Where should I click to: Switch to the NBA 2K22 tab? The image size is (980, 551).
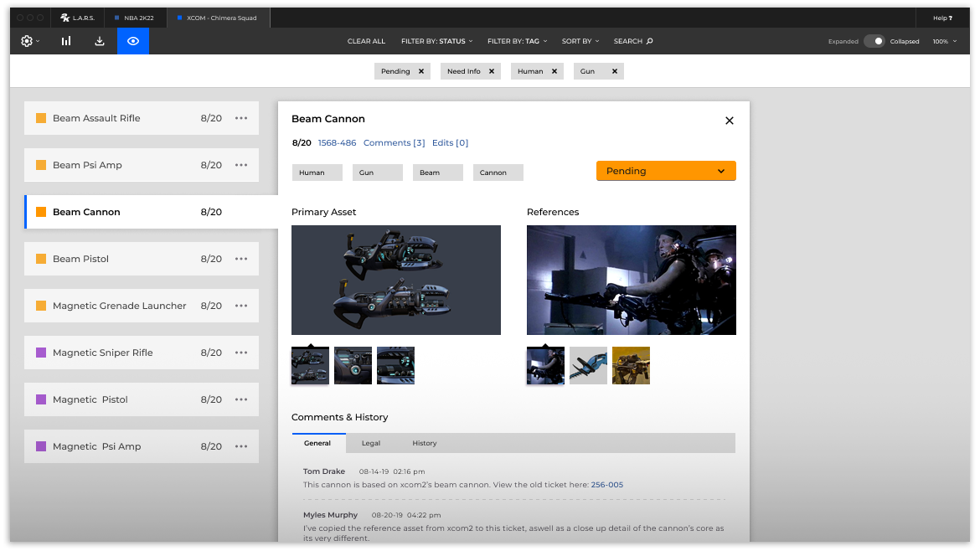click(x=135, y=18)
